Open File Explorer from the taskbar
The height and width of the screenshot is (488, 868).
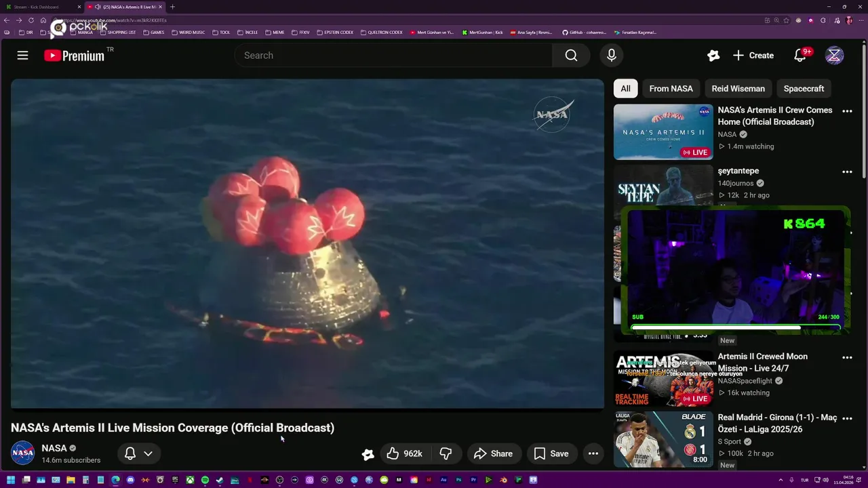click(71, 481)
